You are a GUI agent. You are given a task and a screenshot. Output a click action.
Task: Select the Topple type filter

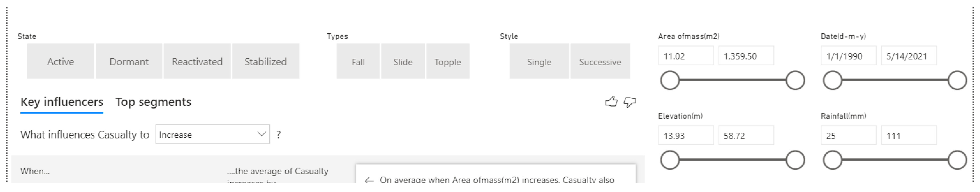448,62
